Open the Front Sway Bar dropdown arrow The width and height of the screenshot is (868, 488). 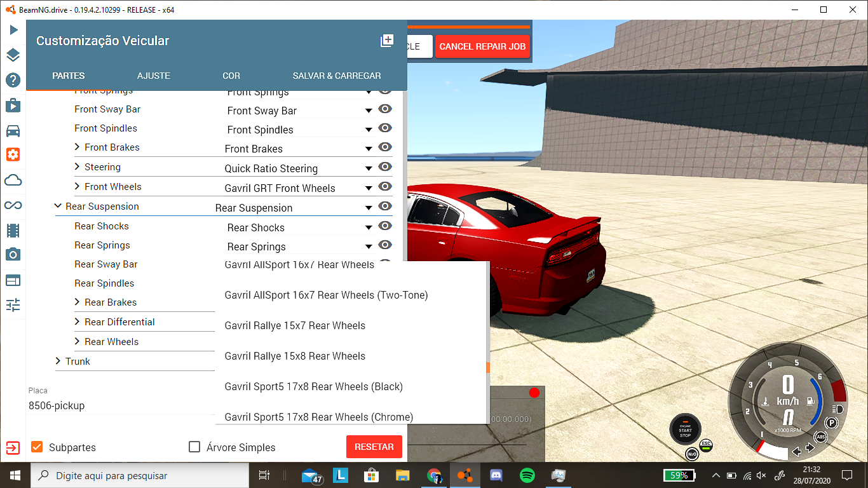pos(369,111)
